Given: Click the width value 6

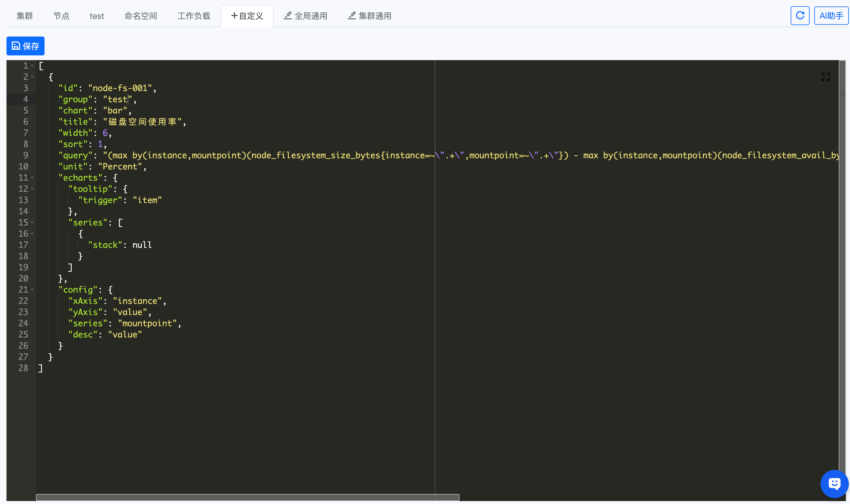Looking at the screenshot, I should pos(105,133).
